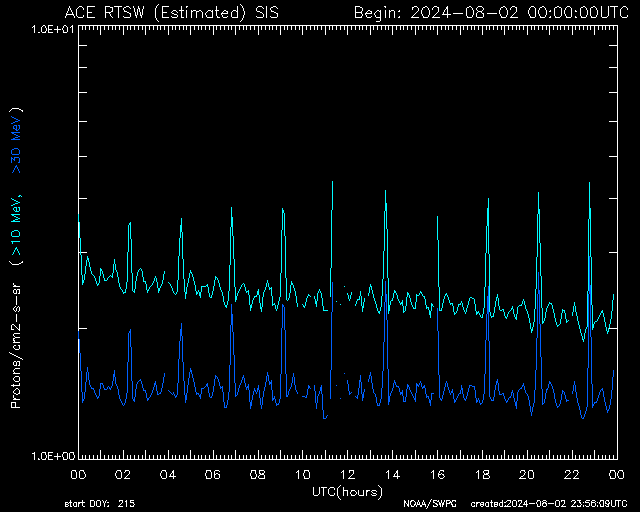Click the NOAA/SWPC credit text
This screenshot has width=640, height=512.
[427, 504]
